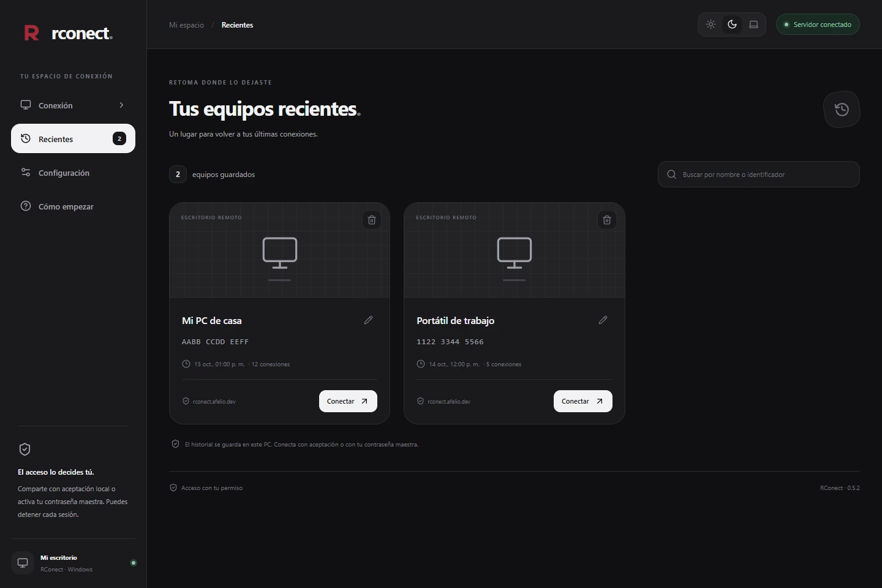882x588 pixels.
Task: Focus the Buscar por nombre search field
Action: click(x=759, y=175)
